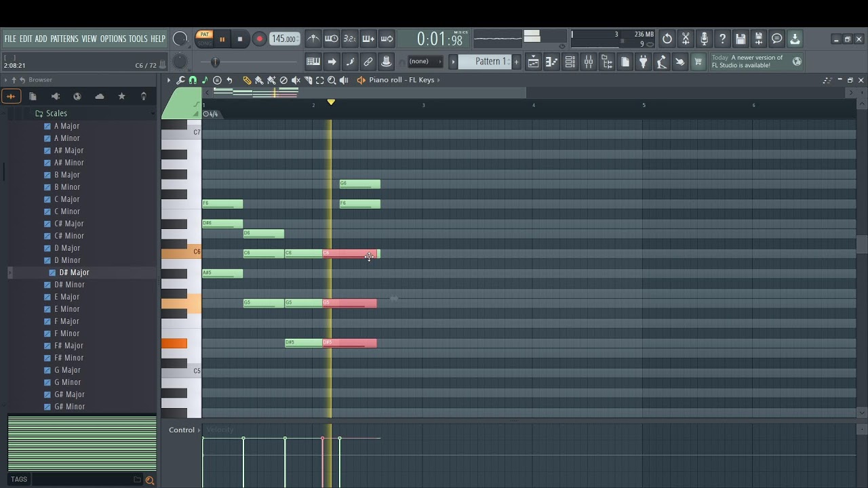Screen dimensions: 868x488
Task: Open the piano roll tools wrench menu
Action: point(180,80)
